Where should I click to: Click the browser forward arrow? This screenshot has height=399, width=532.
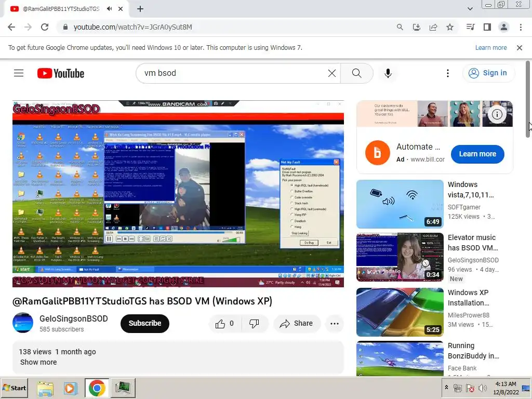[28, 27]
